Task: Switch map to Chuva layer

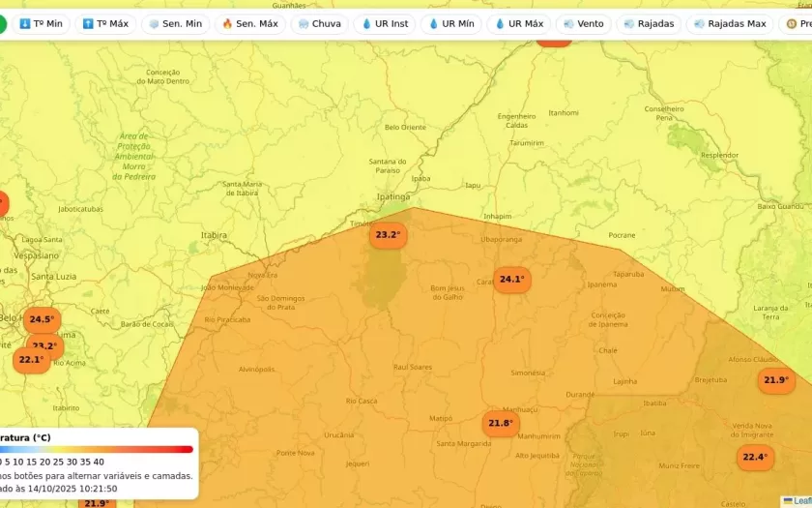Action: (x=319, y=24)
